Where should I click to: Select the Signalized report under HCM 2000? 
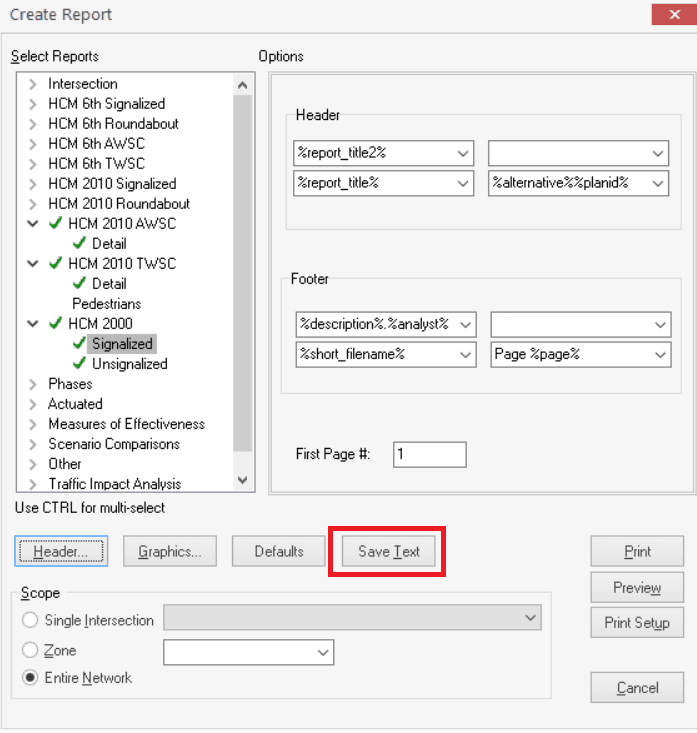pos(122,344)
